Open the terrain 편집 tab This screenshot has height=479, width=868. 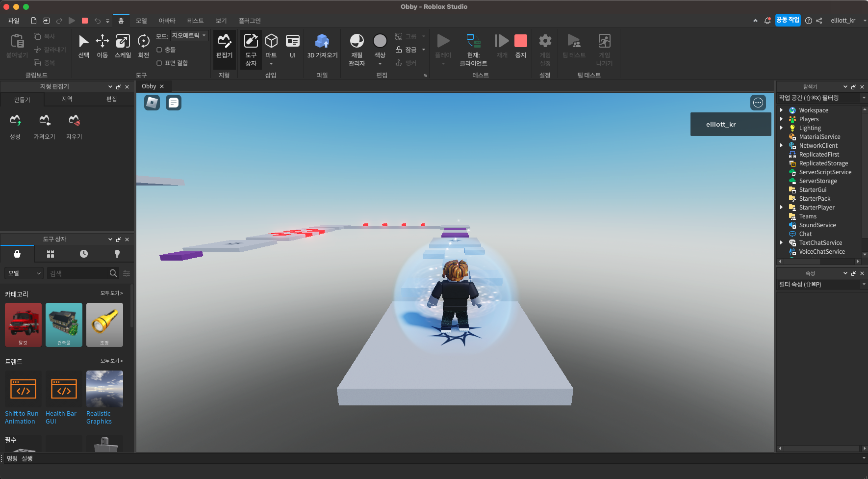pos(112,99)
